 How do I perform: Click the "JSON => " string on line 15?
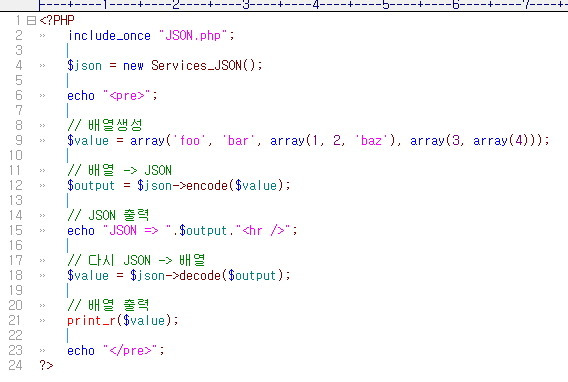tap(137, 230)
